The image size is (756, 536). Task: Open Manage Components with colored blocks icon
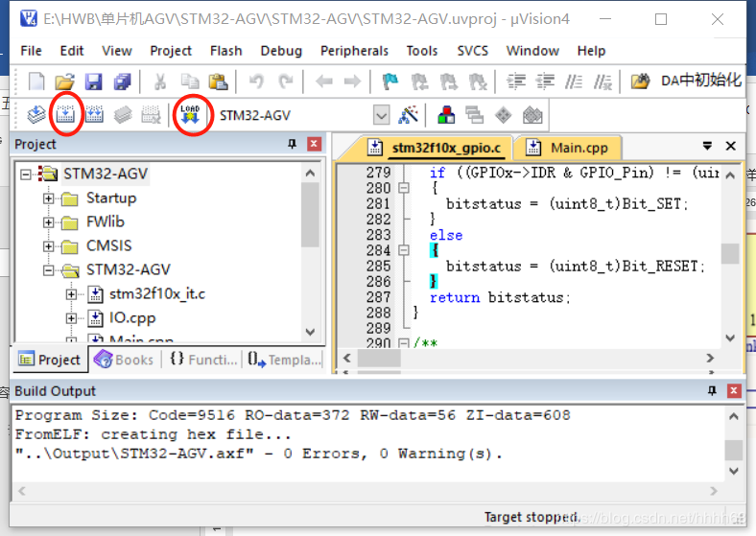coord(446,115)
